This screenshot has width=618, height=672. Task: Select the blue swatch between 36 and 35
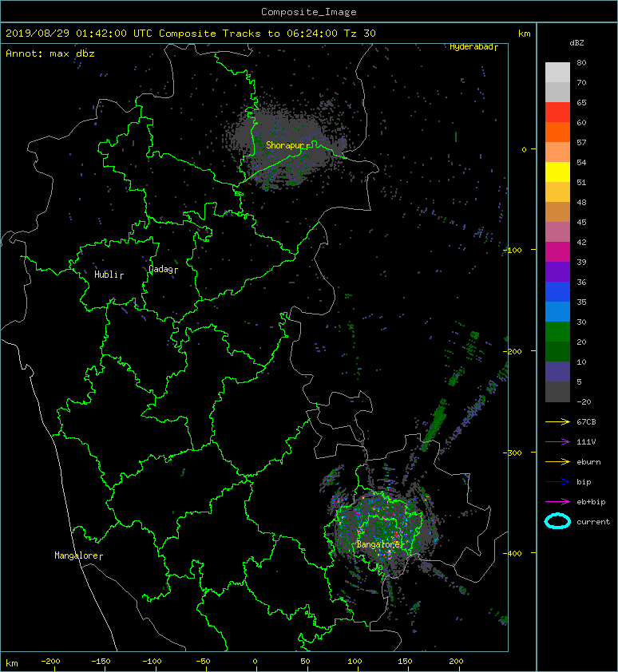(557, 292)
